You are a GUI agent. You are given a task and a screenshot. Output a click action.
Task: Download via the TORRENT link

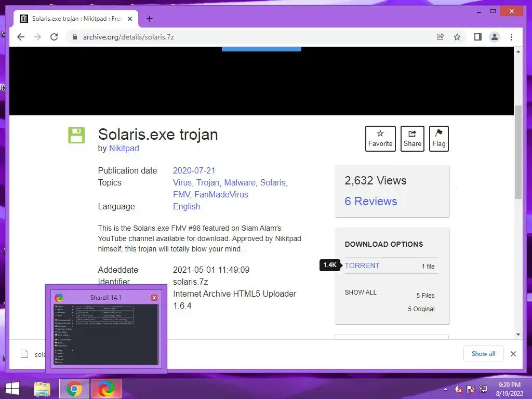(x=362, y=265)
